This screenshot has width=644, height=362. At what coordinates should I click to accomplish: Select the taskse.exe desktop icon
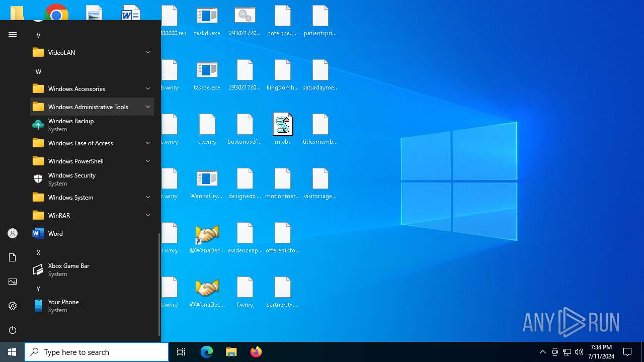207,75
